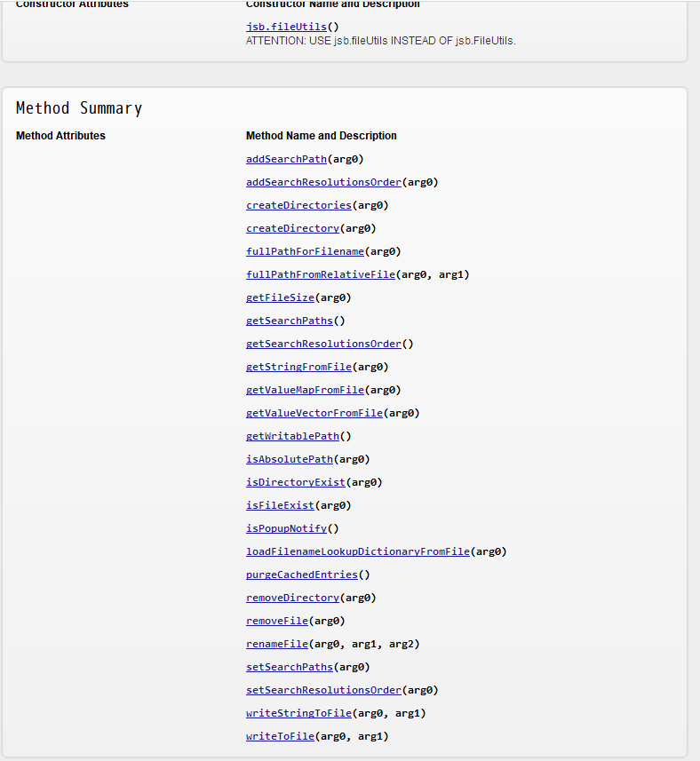Open loadFilenameLookupDictionaryFromFile method link
Screen dimensions: 700x761
(x=357, y=551)
